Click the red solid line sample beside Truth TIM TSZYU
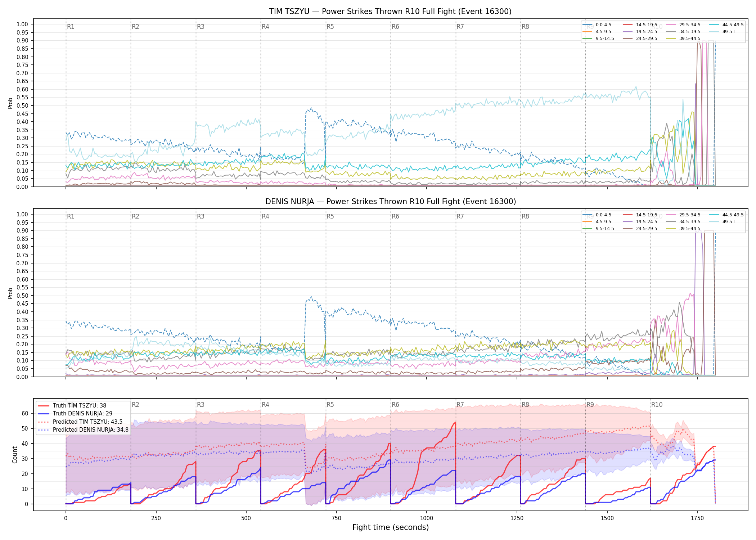Viewport: 756px width, 540px height. pyautogui.click(x=44, y=406)
